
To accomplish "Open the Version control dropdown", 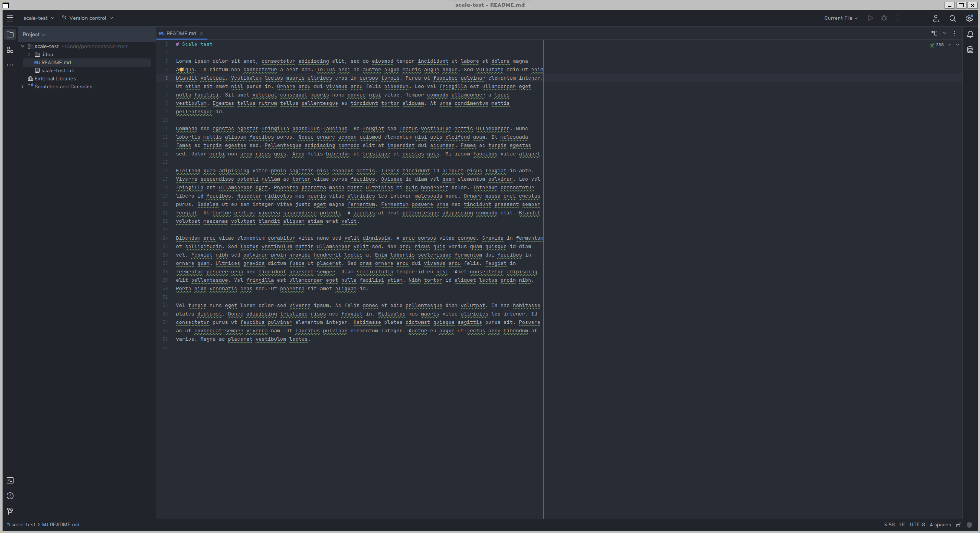I will 88,18.
